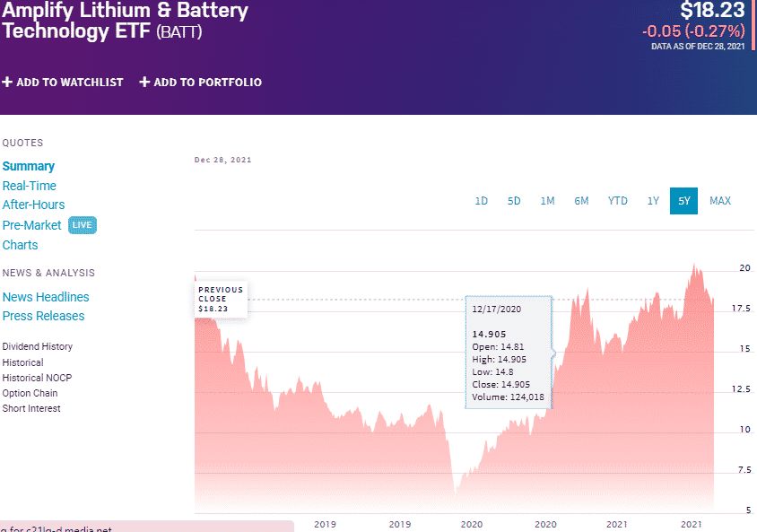Select the 1D chart time range
This screenshot has width=757, height=532.
pyautogui.click(x=482, y=201)
